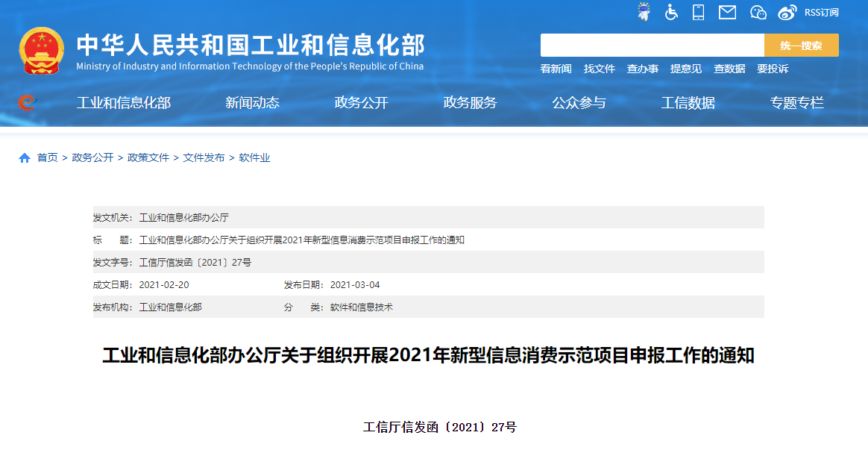This screenshot has width=868, height=450.
Task: Click 发布机构 value 工业和信息化部
Action: (x=171, y=307)
